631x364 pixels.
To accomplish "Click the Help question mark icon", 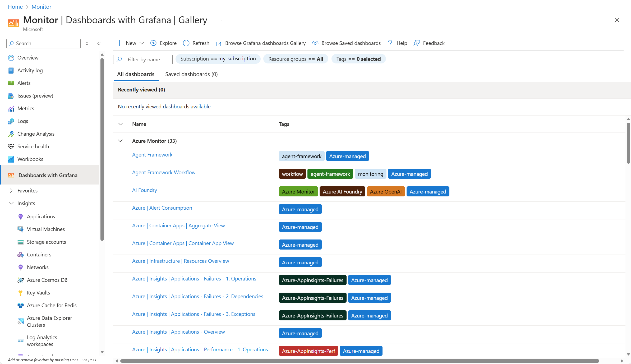I will 390,43.
